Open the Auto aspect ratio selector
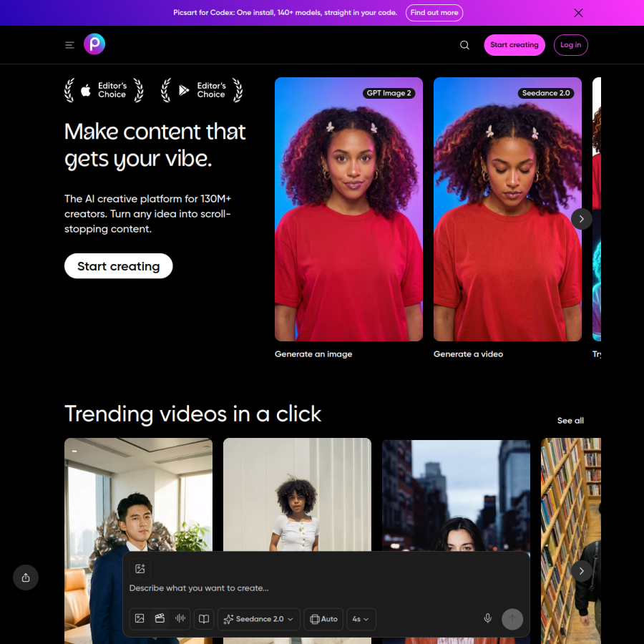This screenshot has width=644, height=644. [x=323, y=619]
